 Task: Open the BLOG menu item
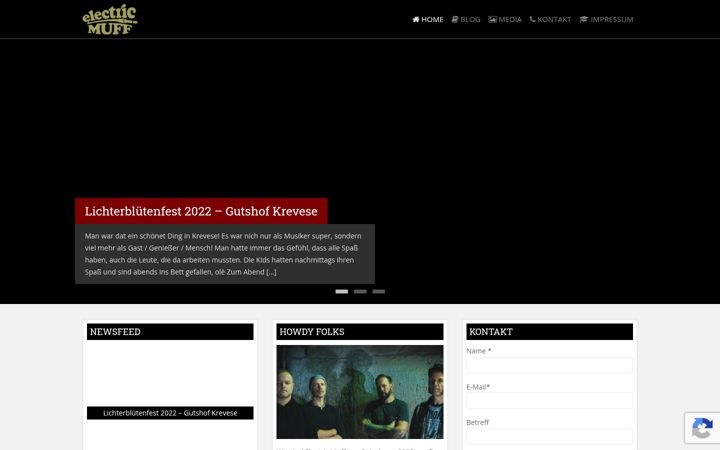click(466, 19)
